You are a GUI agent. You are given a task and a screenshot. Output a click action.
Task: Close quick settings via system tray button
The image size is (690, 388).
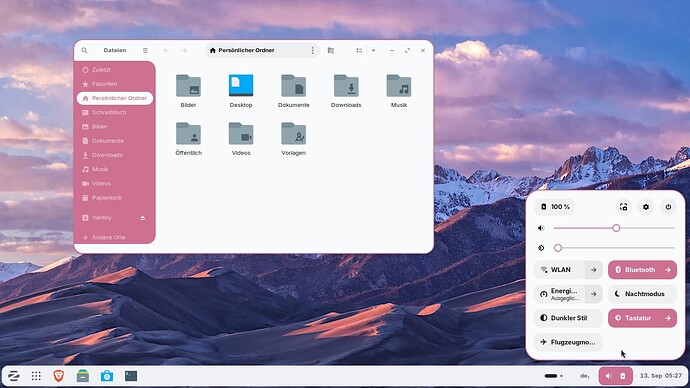click(x=616, y=376)
